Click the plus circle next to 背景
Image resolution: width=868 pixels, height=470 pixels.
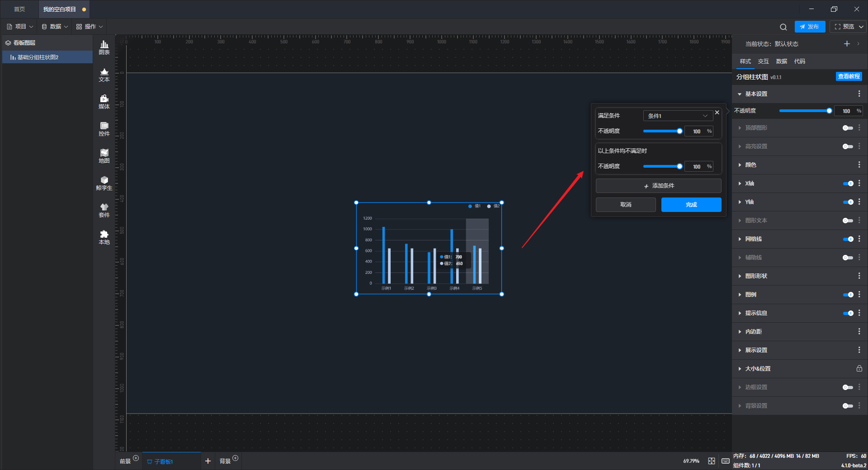coord(235,458)
